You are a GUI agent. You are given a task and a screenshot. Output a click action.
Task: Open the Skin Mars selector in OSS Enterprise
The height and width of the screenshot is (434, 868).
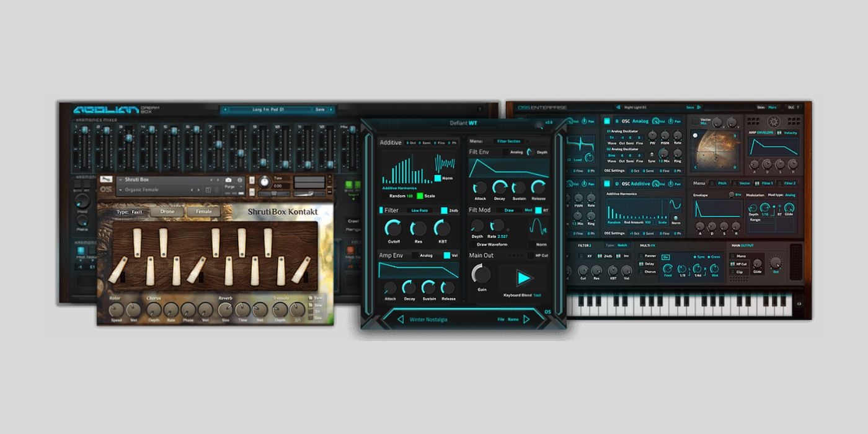(x=773, y=107)
